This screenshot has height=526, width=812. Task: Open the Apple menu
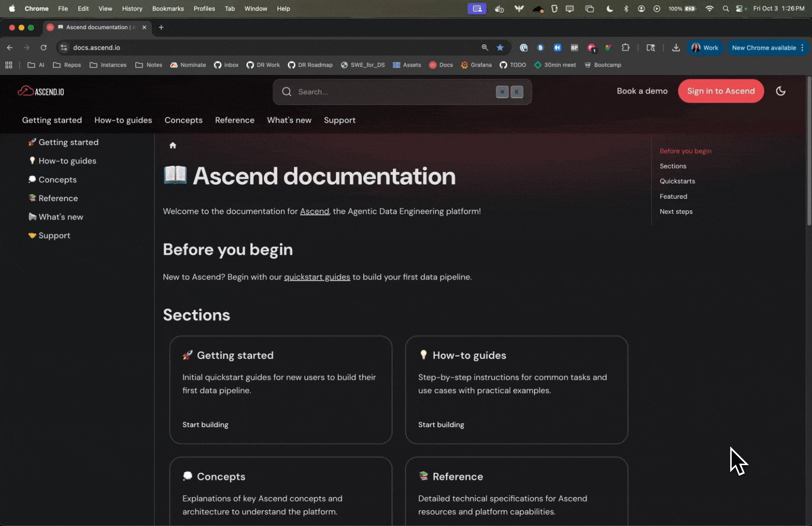coord(12,8)
